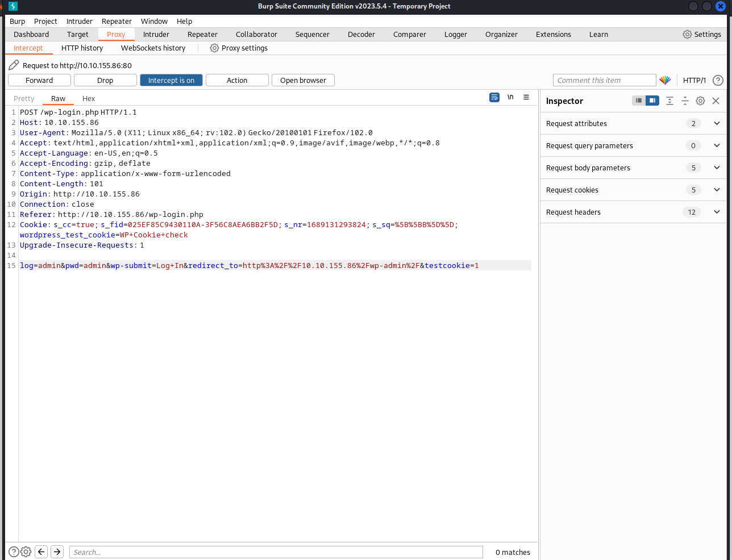Go to next search match arrow

pyautogui.click(x=57, y=551)
